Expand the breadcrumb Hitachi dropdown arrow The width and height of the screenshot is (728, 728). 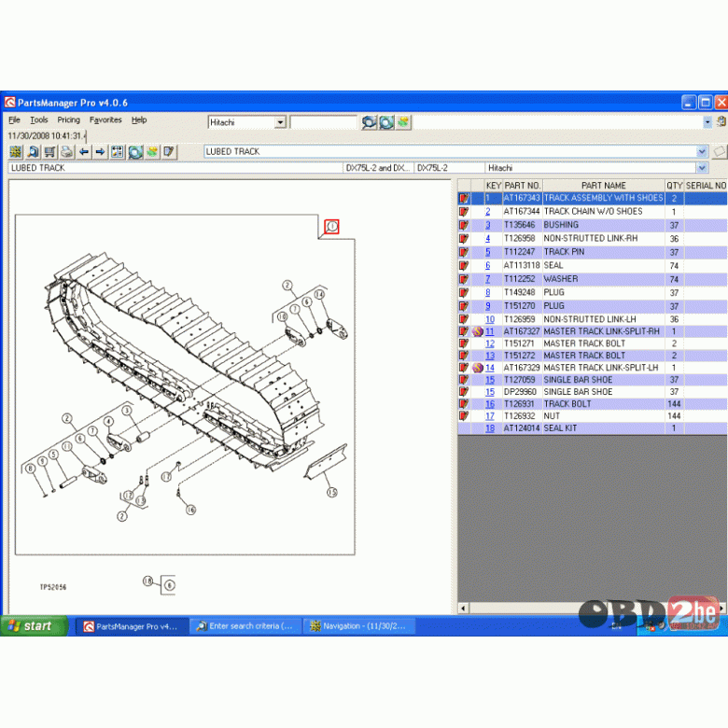[x=702, y=168]
